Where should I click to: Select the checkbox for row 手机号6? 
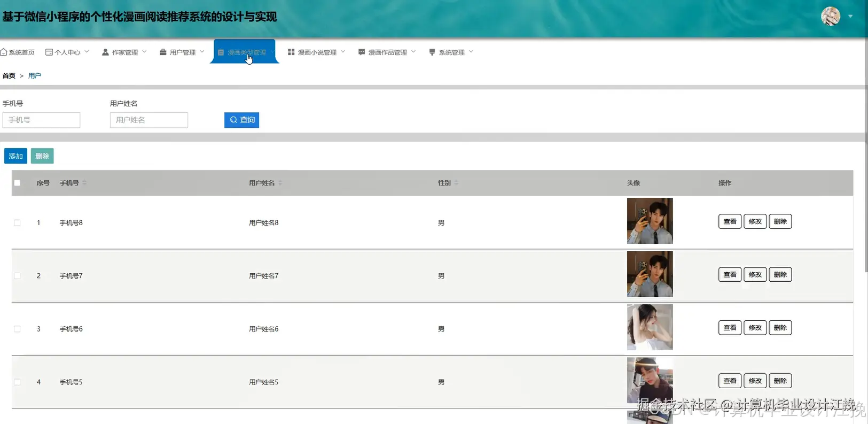tap(17, 329)
